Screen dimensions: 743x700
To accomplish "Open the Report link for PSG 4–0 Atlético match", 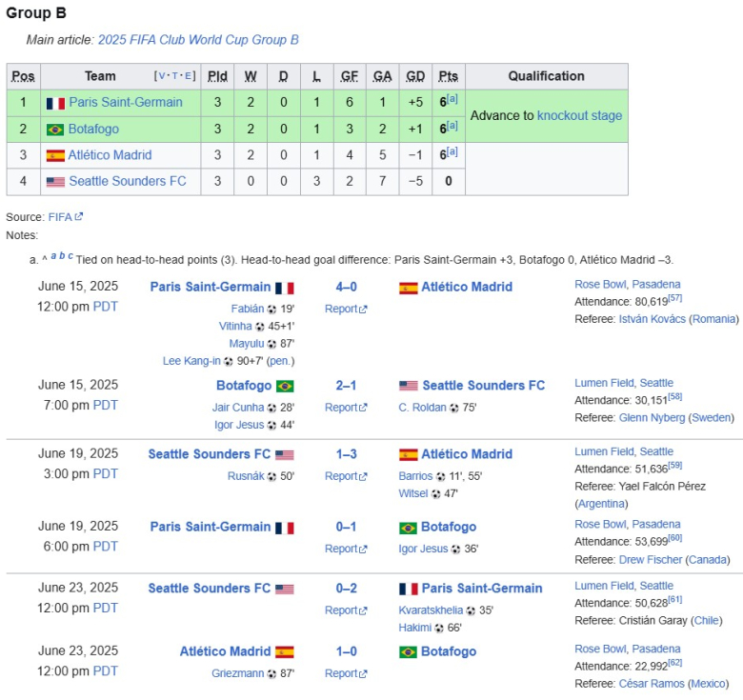I will pos(346,309).
